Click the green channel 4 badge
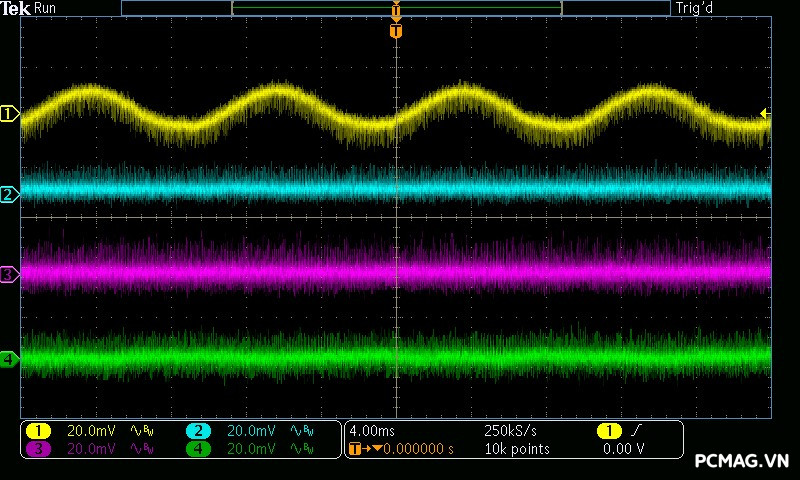Viewport: 800px width, 480px height. click(199, 449)
